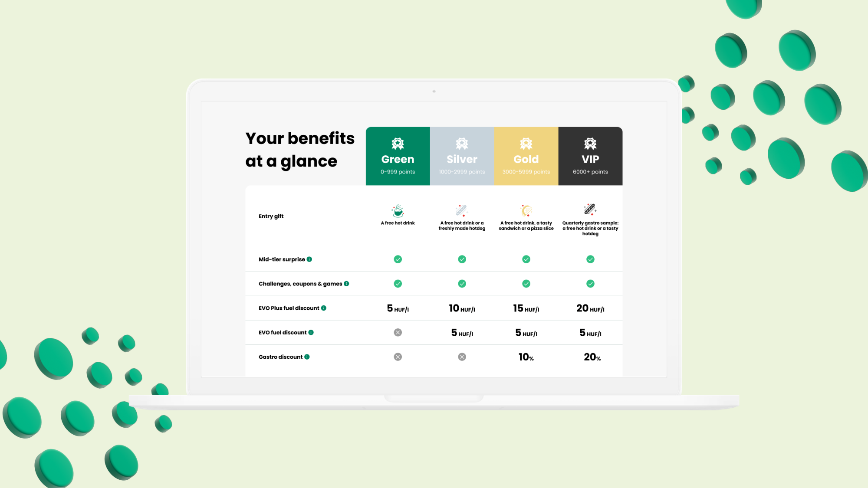Click the mid-tier surprise checkmark for Gold
Viewport: 868px width, 488px height.
click(526, 259)
